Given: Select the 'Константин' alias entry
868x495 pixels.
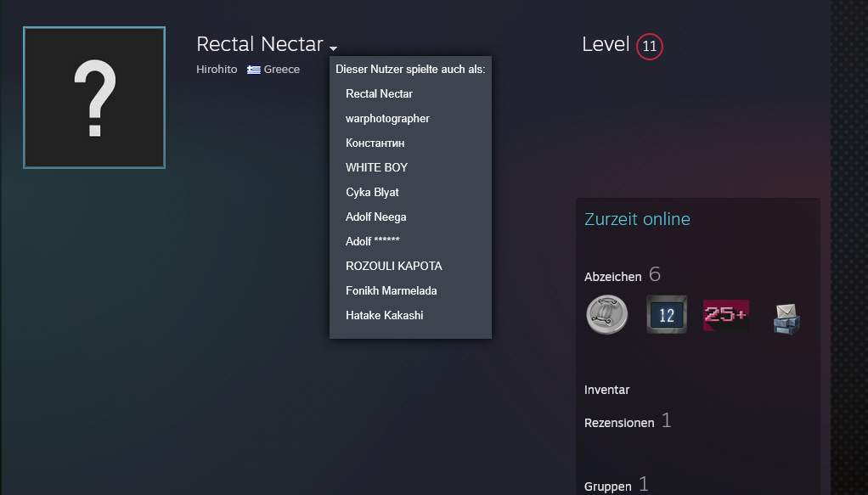Looking at the screenshot, I should (x=375, y=143).
